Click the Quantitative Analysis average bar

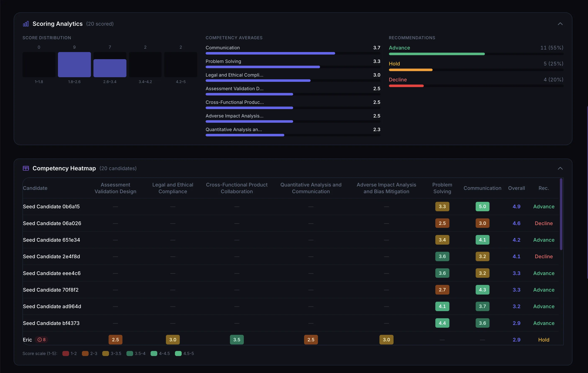pyautogui.click(x=293, y=135)
